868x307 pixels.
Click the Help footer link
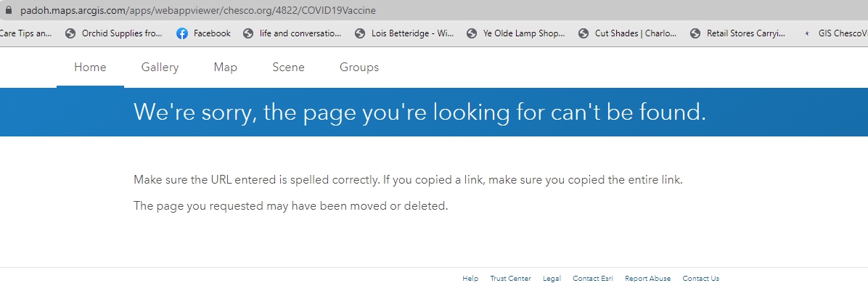(470, 279)
